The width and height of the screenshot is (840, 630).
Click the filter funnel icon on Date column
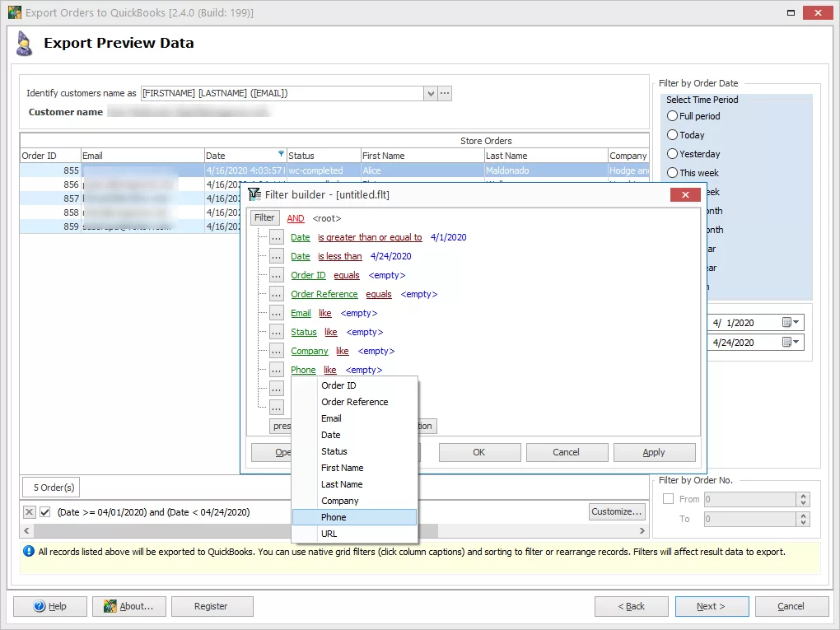pyautogui.click(x=280, y=155)
